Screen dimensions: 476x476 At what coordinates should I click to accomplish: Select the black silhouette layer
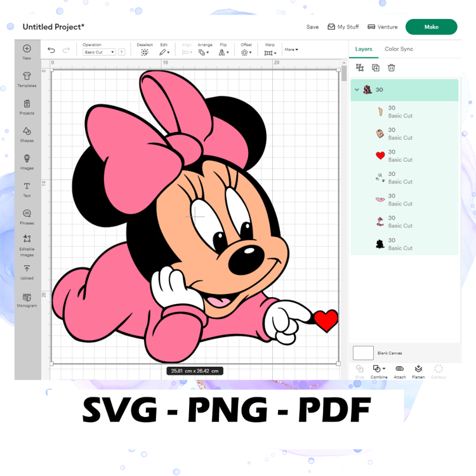[x=404, y=244]
